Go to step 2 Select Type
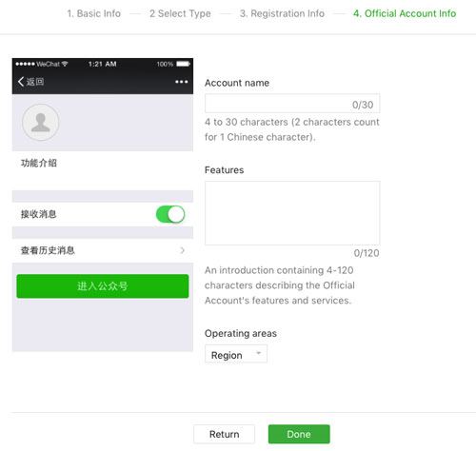Screen dimensions: 476x451 180,13
